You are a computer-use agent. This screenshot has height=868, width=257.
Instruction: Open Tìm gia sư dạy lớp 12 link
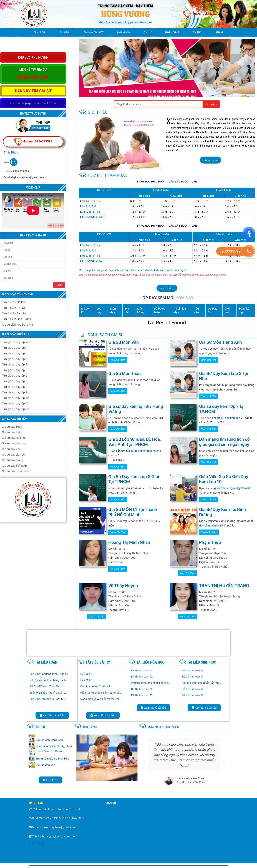(15, 409)
